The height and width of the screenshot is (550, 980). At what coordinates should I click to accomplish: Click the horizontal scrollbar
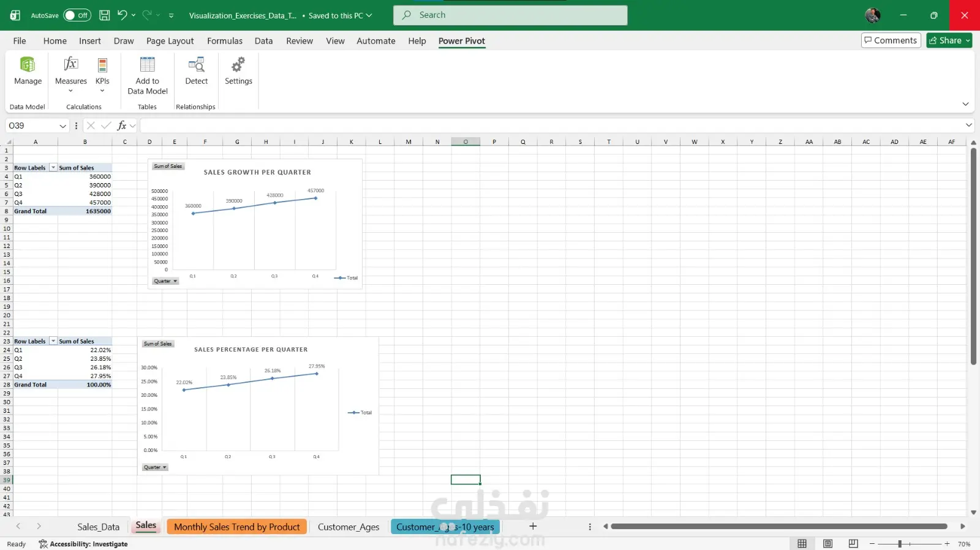point(779,526)
